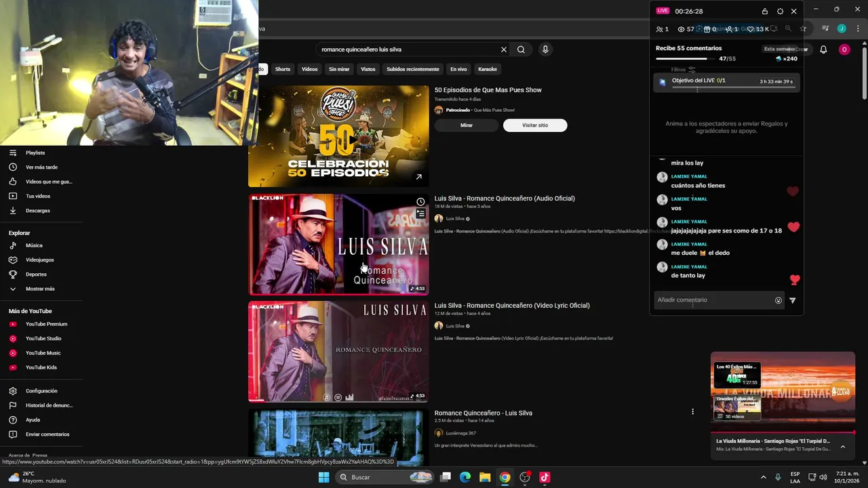Viewport: 868px width, 488px height.
Task: Open Ayuda in the sidebar
Action: [33, 420]
